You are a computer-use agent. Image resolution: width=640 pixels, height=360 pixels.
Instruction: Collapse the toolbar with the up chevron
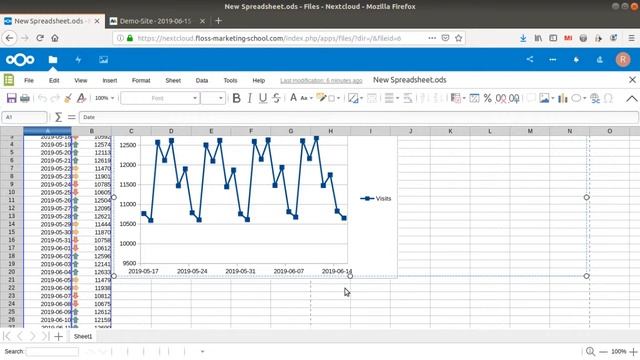tap(631, 98)
